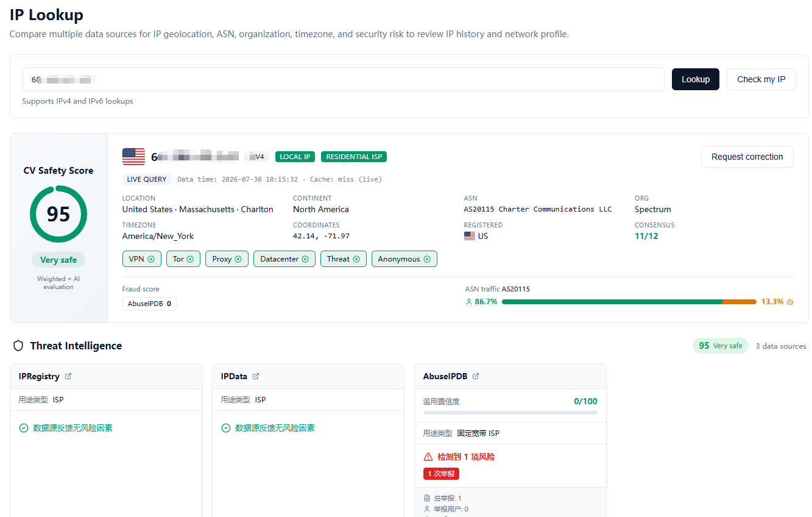This screenshot has width=812, height=517.
Task: Click the 86.7% human traffic percentage
Action: pyautogui.click(x=486, y=302)
